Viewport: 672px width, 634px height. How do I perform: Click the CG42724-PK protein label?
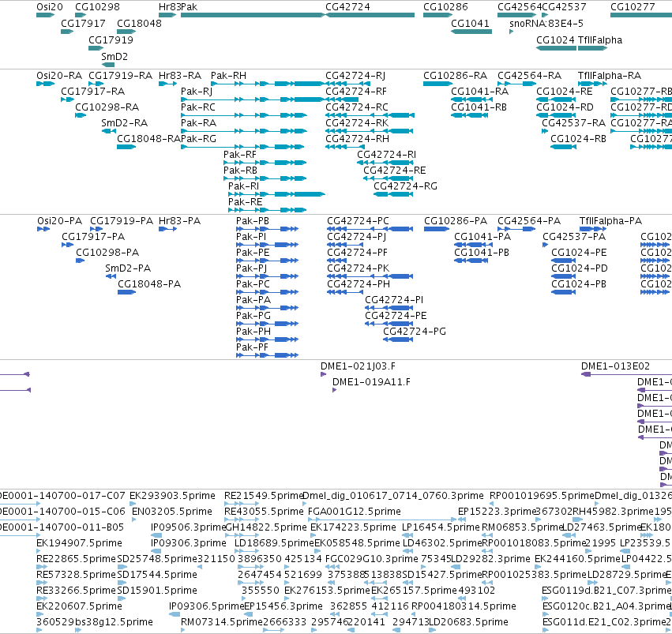tap(358, 268)
